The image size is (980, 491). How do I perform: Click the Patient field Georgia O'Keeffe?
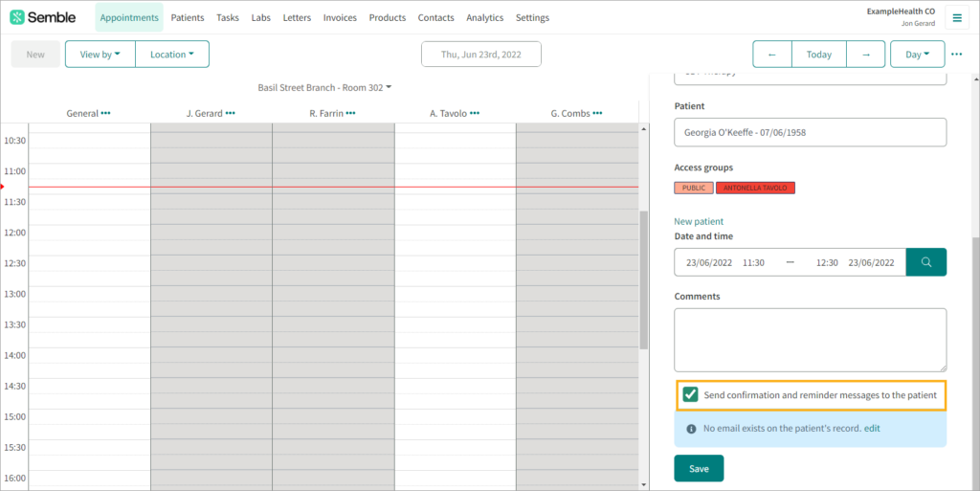(x=810, y=132)
